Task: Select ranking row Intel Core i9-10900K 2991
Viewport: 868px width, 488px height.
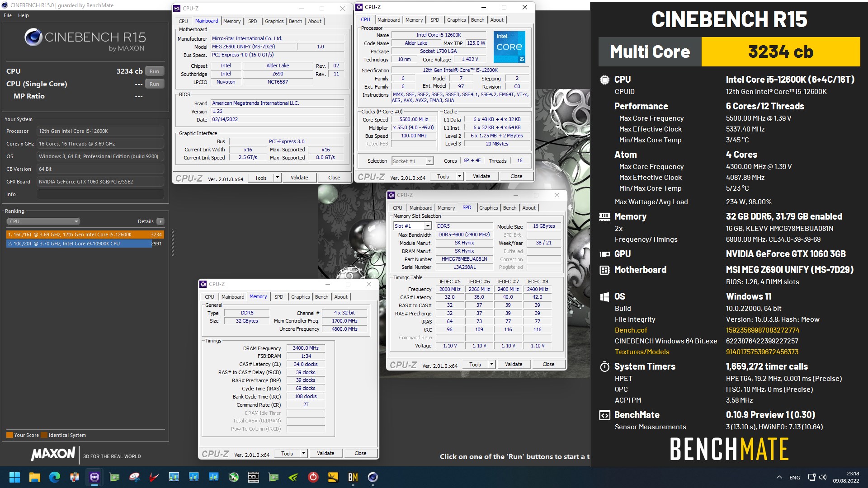Action: coord(85,244)
